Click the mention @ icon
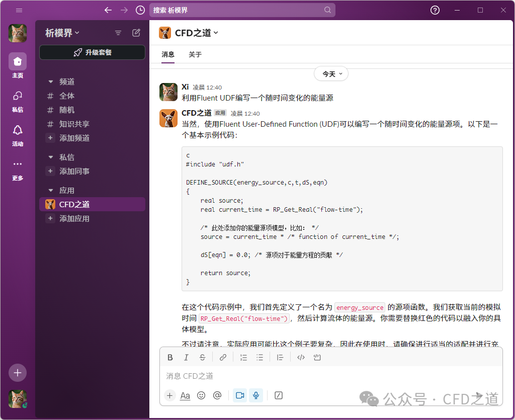 pyautogui.click(x=217, y=395)
